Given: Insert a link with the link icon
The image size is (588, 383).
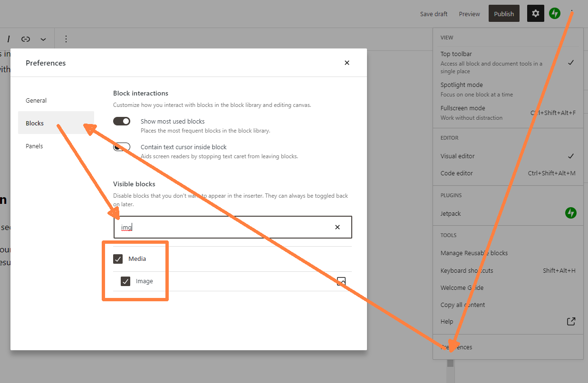Looking at the screenshot, I should coord(26,39).
